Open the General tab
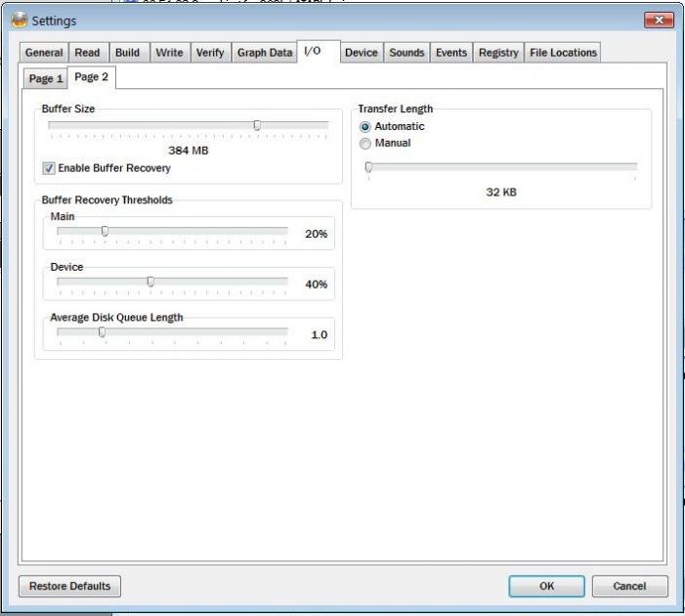 [44, 53]
